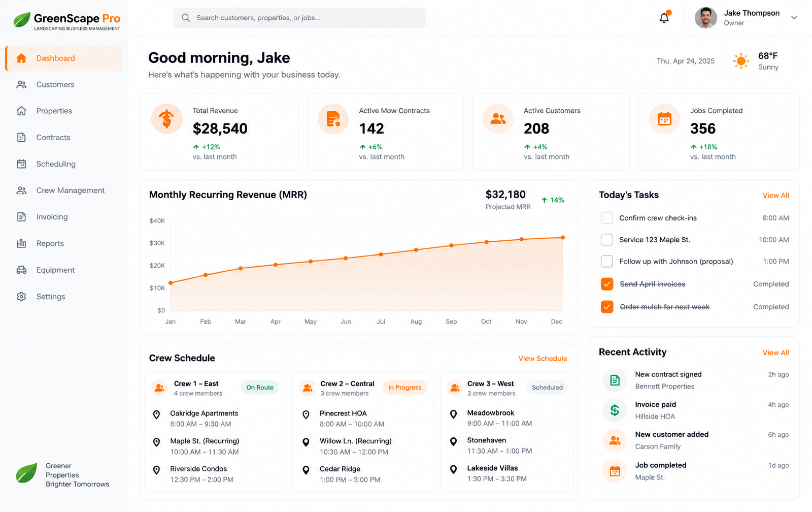This screenshot has width=812, height=512.
Task: Click the New contract signed document icon
Action: [615, 380]
